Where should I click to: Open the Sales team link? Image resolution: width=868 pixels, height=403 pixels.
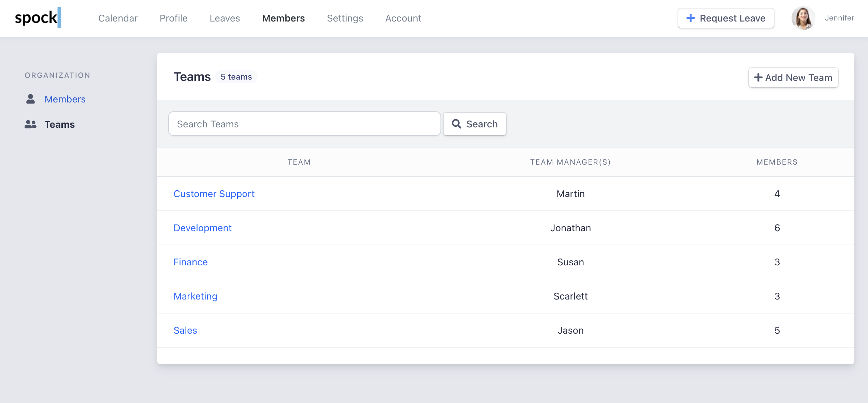click(x=185, y=330)
